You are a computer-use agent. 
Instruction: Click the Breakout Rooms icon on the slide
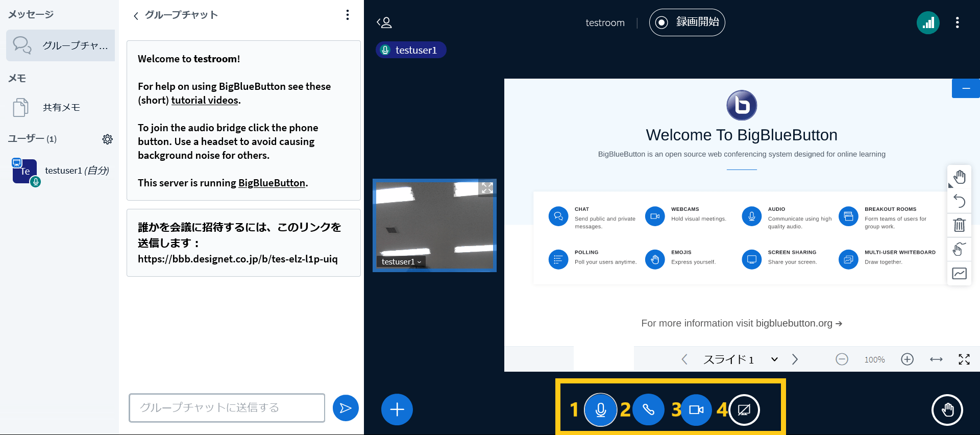pos(848,216)
